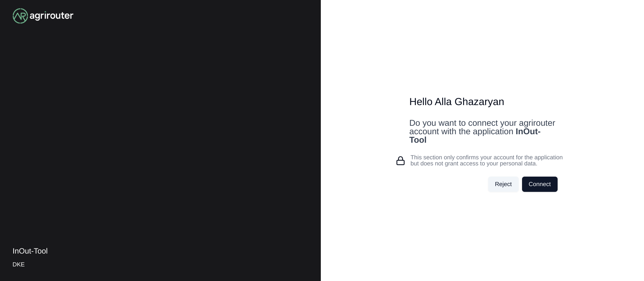
Task: Confirm the connection with the Connect button
Action: (540, 184)
